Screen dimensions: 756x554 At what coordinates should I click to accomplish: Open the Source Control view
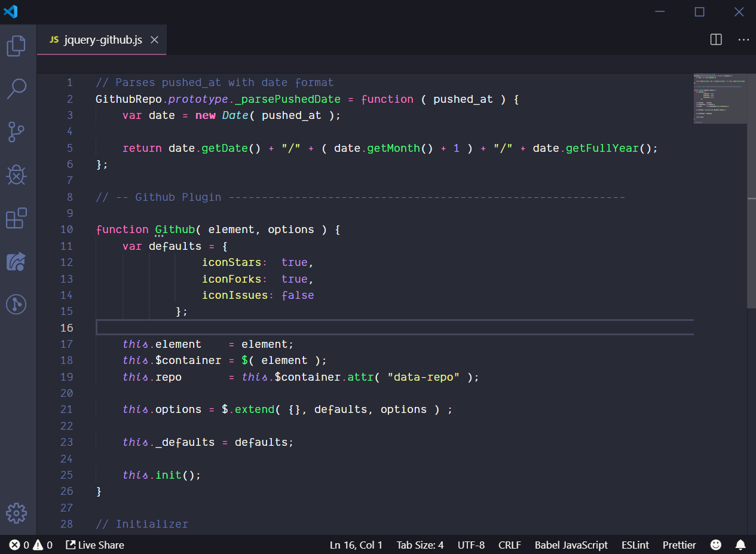[16, 132]
